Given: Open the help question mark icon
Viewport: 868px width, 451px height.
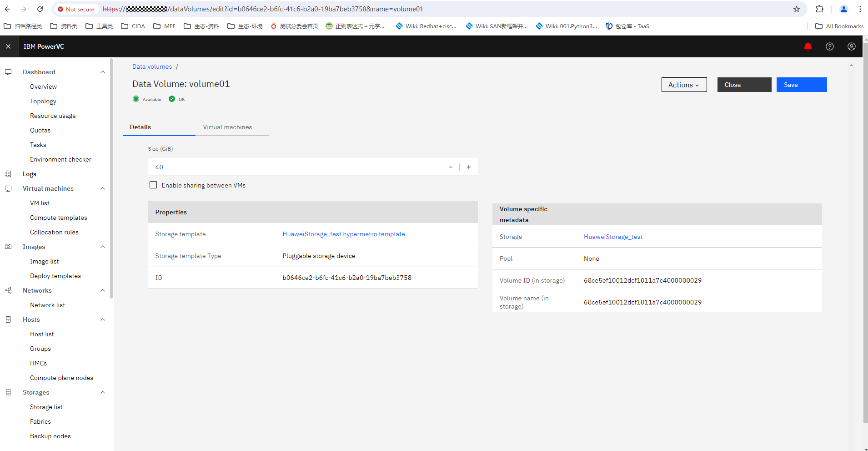Looking at the screenshot, I should [x=830, y=46].
